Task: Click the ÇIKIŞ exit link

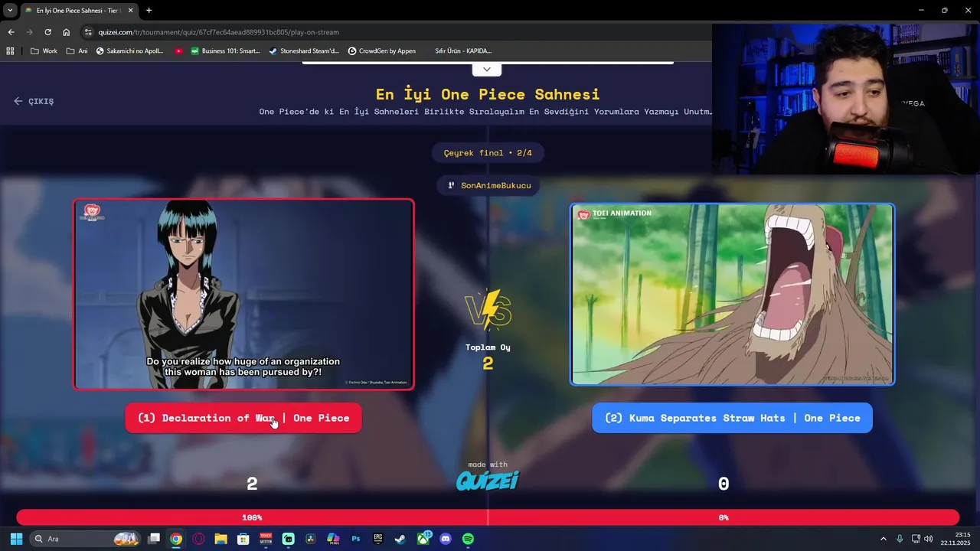Action: pyautogui.click(x=34, y=101)
